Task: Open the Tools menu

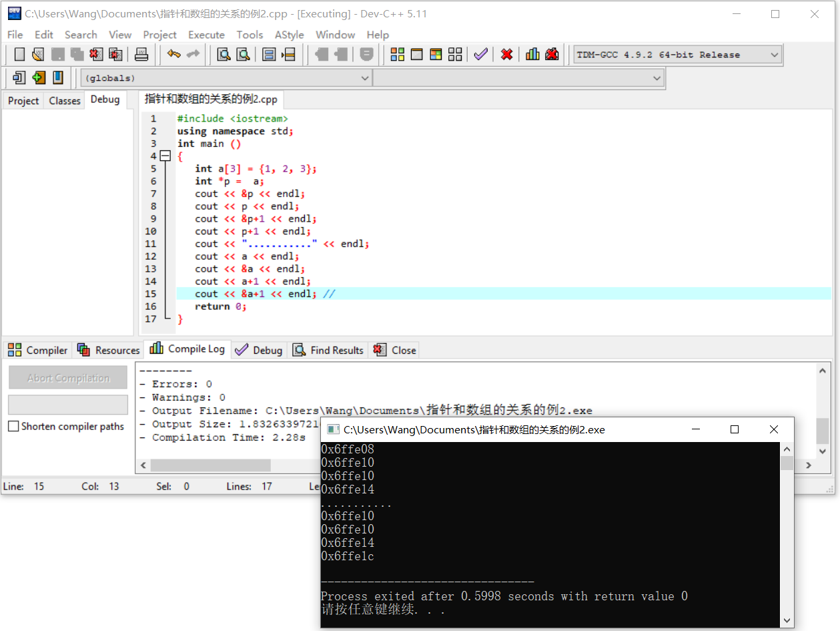Action: point(250,35)
